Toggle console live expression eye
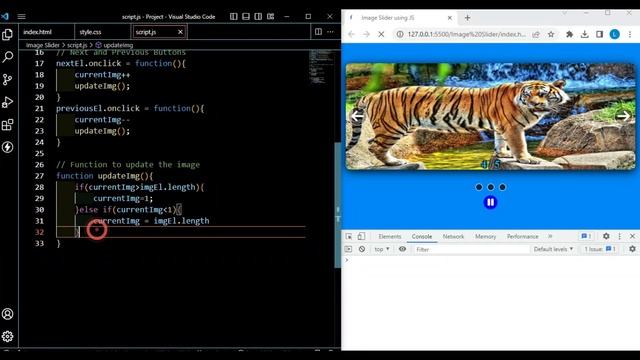 click(402, 249)
